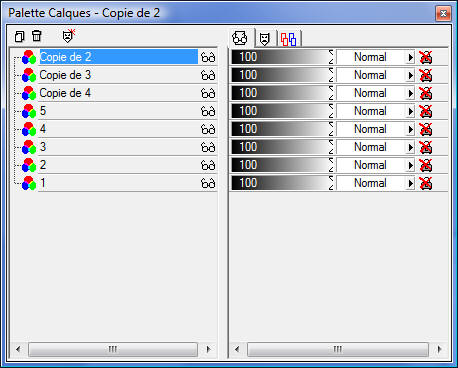458x368 pixels.
Task: Toggle transparency lock on layer 2
Action: [x=426, y=165]
